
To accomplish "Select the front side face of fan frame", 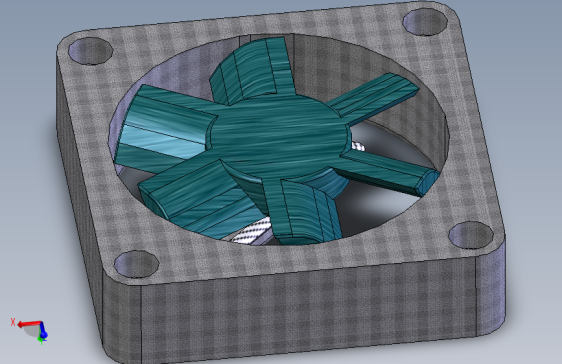I will click(308, 311).
